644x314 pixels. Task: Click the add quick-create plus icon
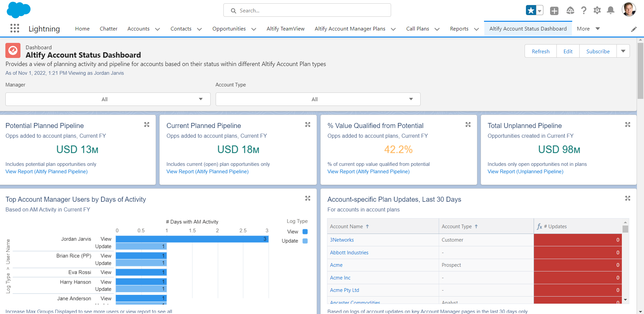(x=554, y=10)
